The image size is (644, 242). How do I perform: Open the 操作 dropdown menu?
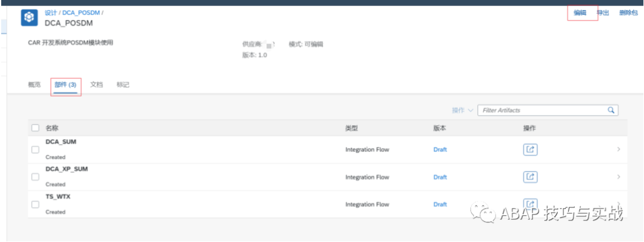(x=463, y=110)
